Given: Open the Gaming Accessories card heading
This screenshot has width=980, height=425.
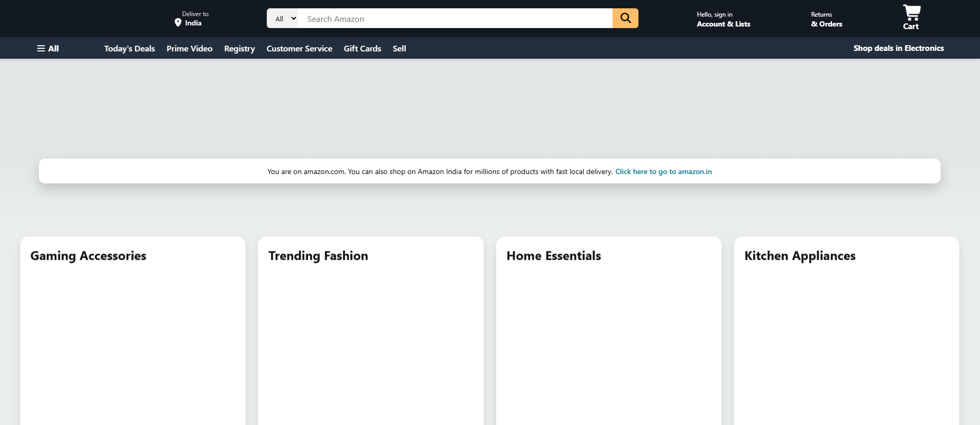Looking at the screenshot, I should click(88, 256).
